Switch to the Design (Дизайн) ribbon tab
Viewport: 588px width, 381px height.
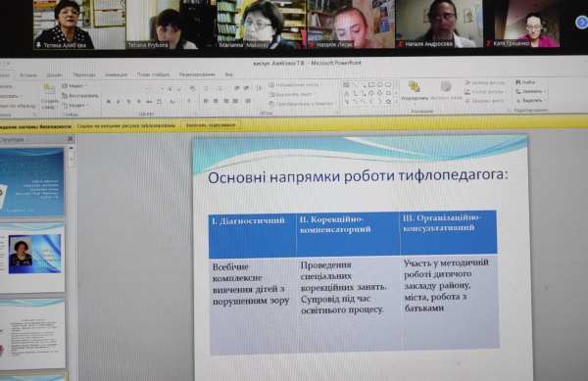coord(54,75)
